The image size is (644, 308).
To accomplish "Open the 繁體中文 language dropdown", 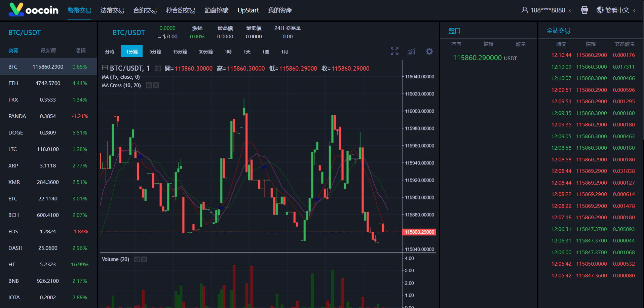I will tap(616, 10).
